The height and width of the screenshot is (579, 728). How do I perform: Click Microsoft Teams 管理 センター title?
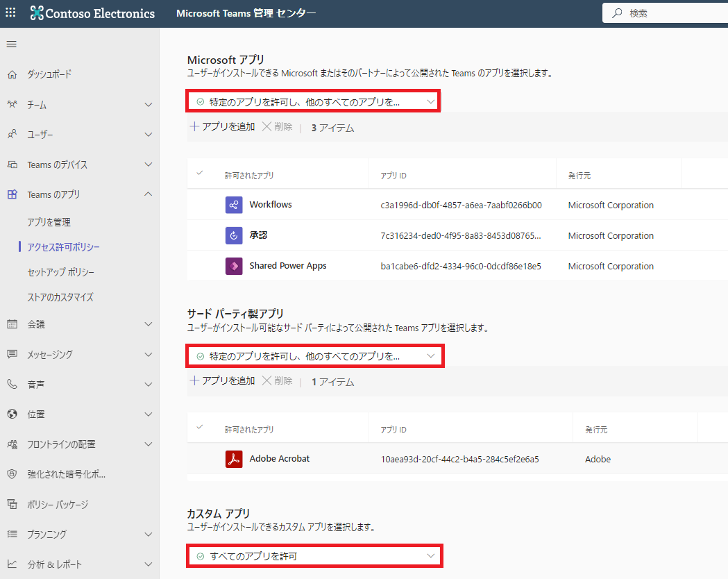point(246,13)
